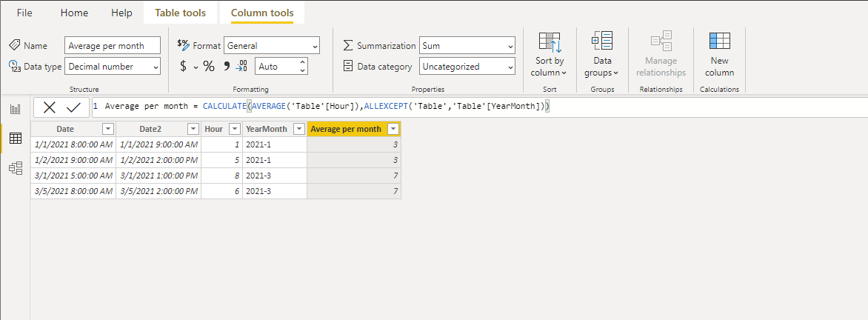
Task: Click in the Name input field
Action: [x=113, y=46]
